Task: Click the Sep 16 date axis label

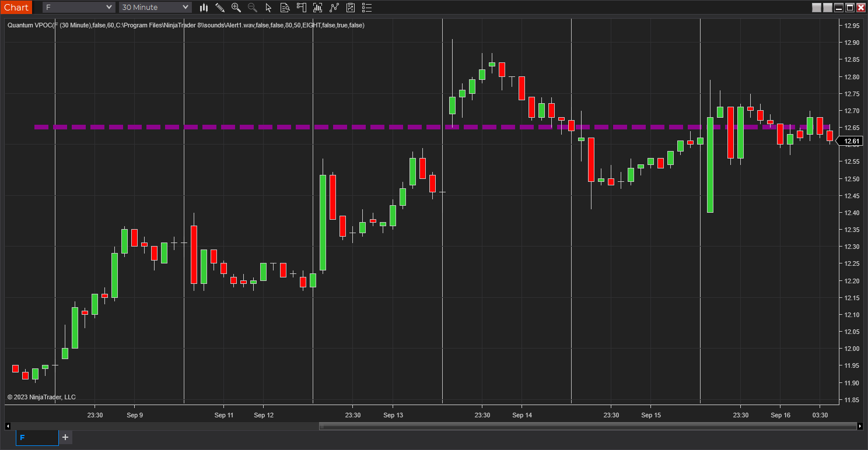Action: [780, 415]
